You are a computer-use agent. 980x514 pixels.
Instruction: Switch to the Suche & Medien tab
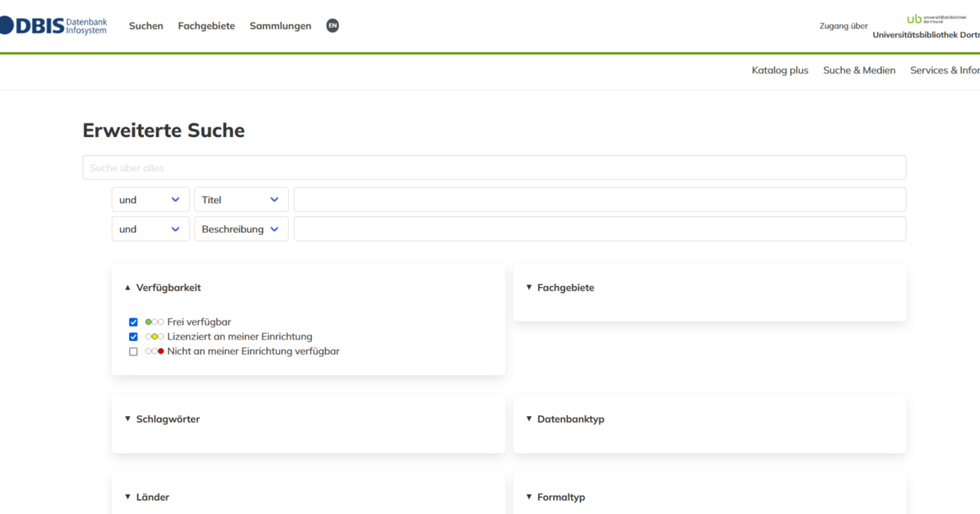tap(859, 70)
